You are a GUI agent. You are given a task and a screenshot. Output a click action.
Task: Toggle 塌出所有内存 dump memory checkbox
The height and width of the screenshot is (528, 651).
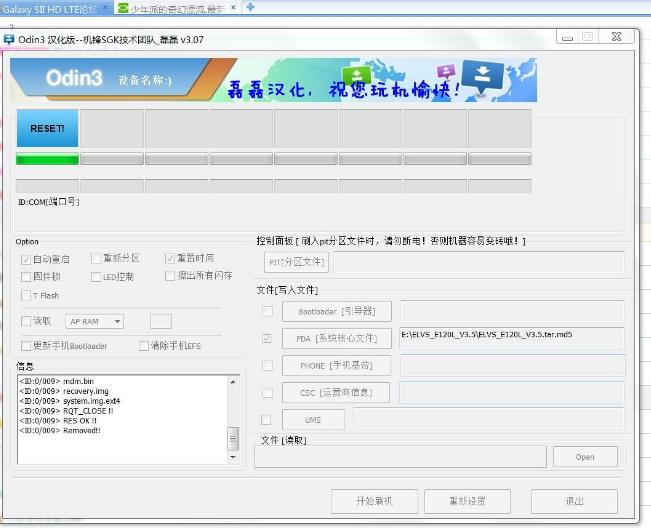(169, 276)
